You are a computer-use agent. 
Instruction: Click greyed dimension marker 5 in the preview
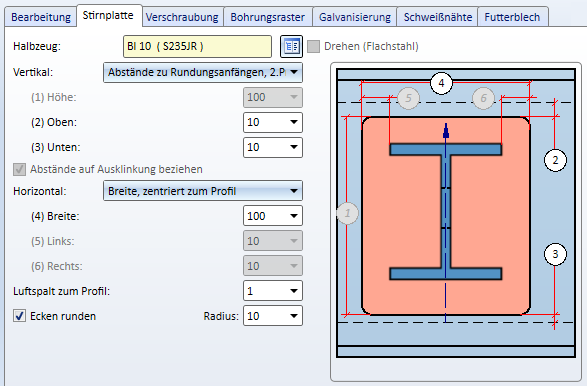408,98
